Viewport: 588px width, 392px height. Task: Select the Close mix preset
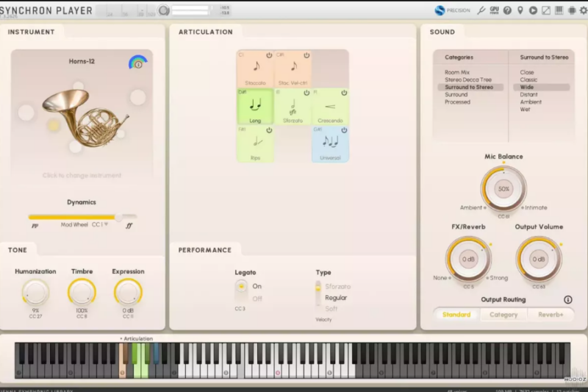tap(526, 72)
